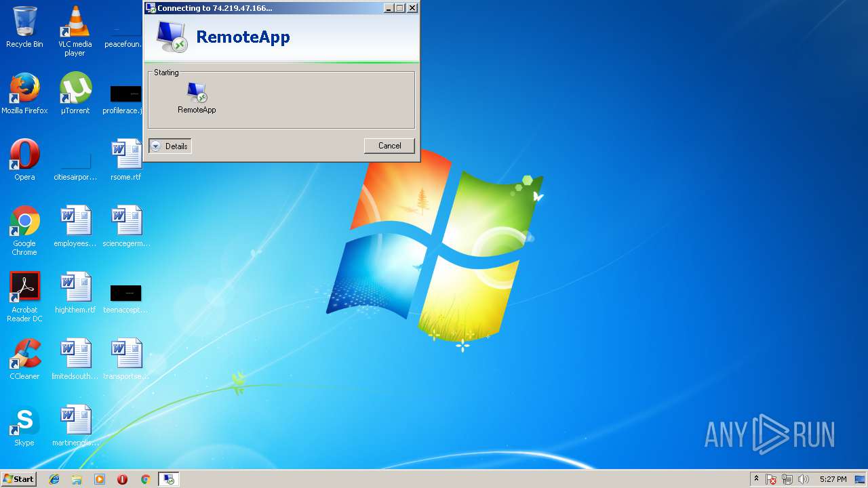
Task: Select the rsome.rtf document icon
Action: tap(125, 160)
